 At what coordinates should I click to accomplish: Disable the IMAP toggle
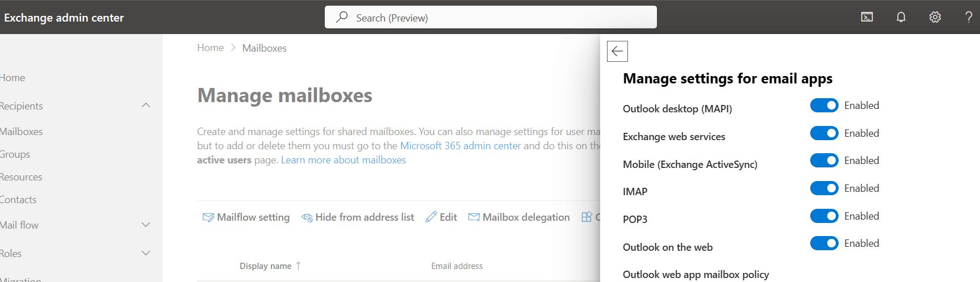824,188
